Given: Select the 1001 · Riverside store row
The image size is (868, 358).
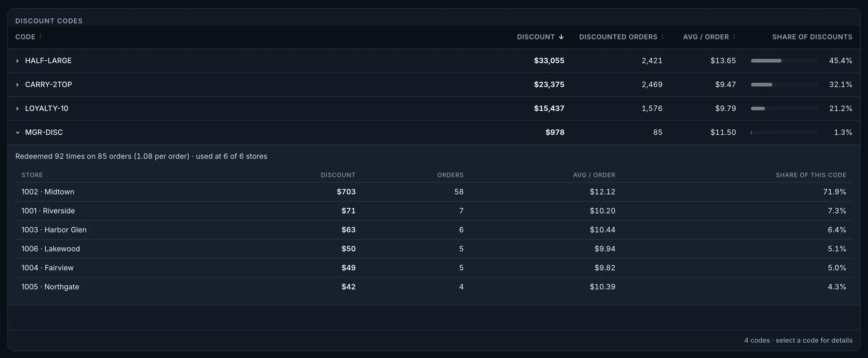Looking at the screenshot, I should [x=434, y=211].
